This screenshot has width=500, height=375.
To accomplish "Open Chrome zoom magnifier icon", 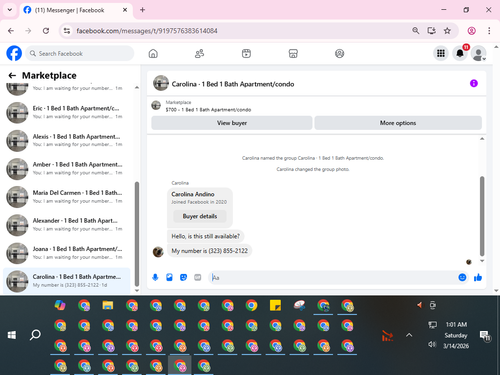I will 416,31.
